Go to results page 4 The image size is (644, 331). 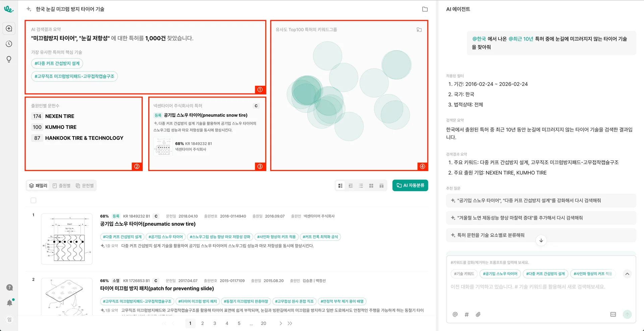227,323
